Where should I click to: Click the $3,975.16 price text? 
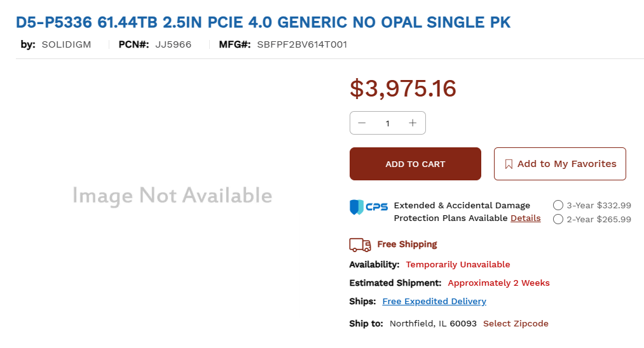(x=403, y=88)
